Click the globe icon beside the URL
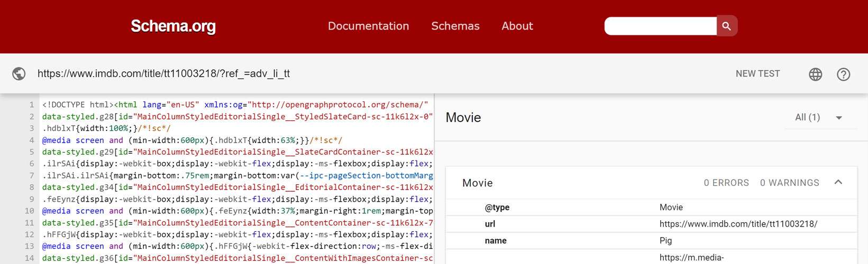The image size is (868, 264). point(19,73)
